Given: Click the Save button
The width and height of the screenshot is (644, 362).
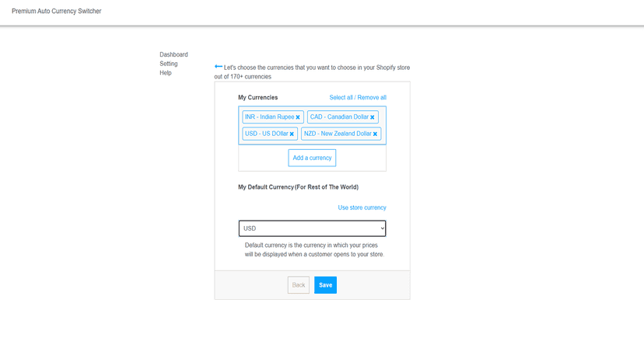Looking at the screenshot, I should (x=325, y=285).
